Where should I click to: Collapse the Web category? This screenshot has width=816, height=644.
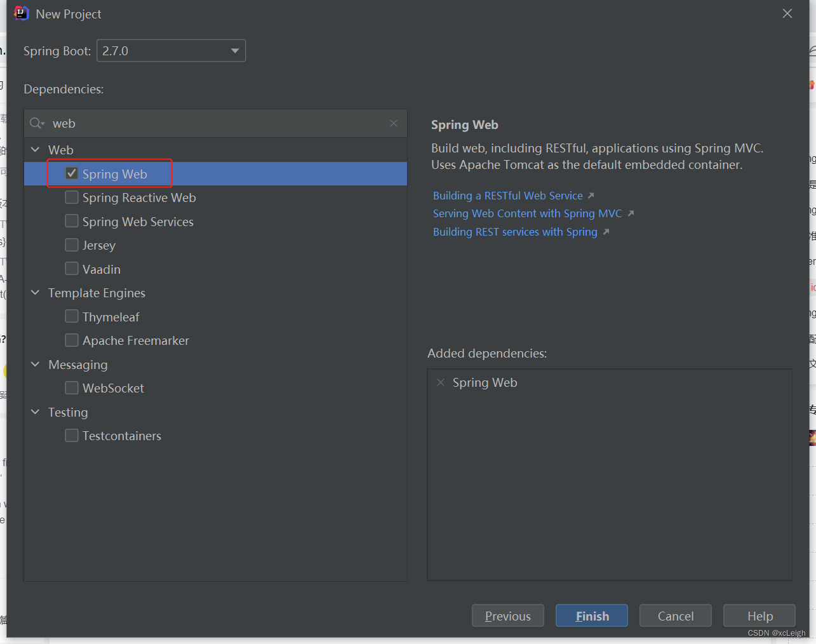pyautogui.click(x=36, y=150)
